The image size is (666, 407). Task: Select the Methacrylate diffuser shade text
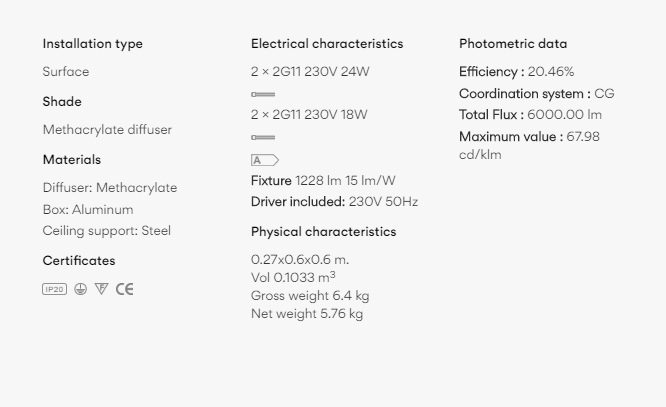pos(107,130)
